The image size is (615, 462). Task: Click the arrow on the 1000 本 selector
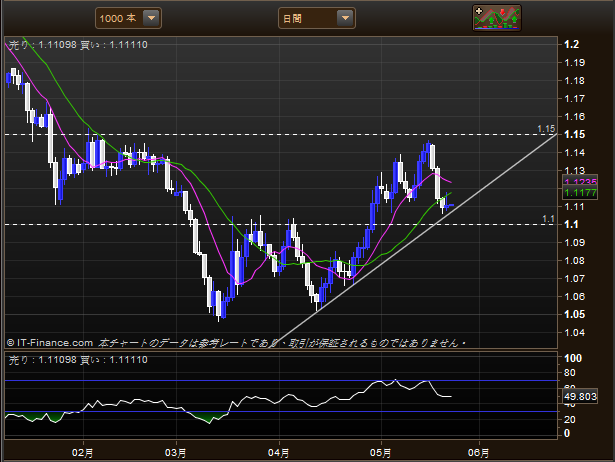(151, 18)
